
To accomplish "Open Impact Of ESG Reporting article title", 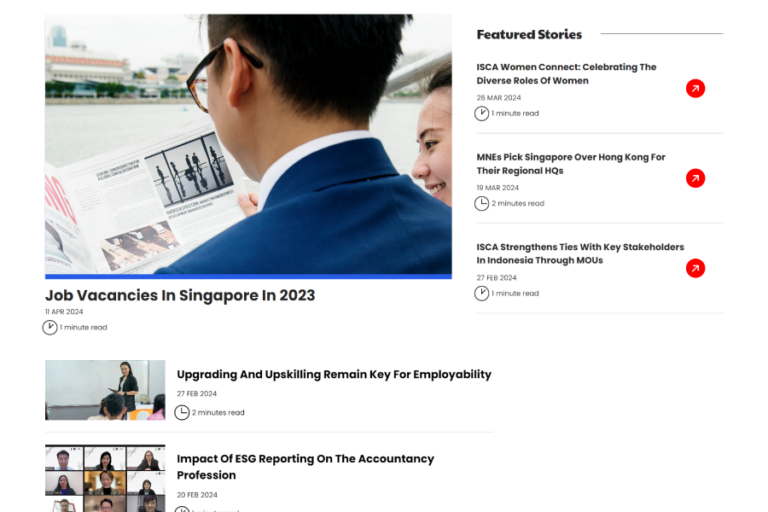I will tap(305, 467).
